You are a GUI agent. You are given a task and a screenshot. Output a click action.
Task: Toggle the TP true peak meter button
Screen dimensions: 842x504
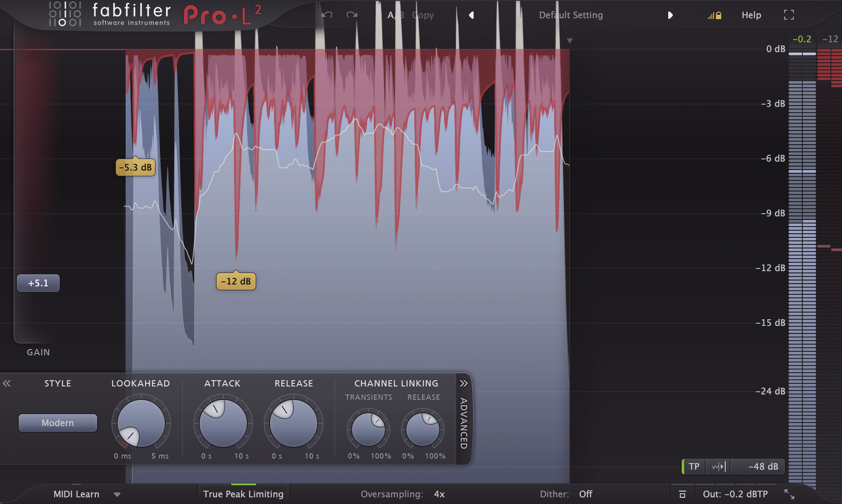694,467
